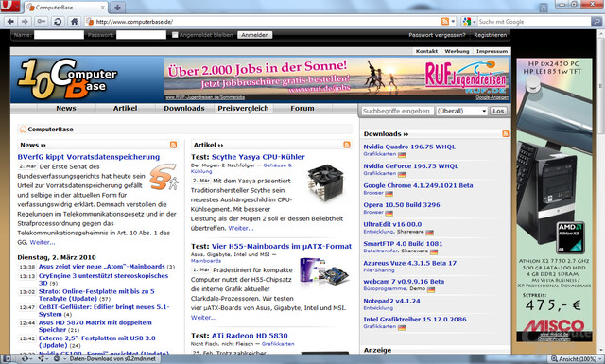Go forward with the browser forward arrow
605x364 pixels.
click(25, 22)
